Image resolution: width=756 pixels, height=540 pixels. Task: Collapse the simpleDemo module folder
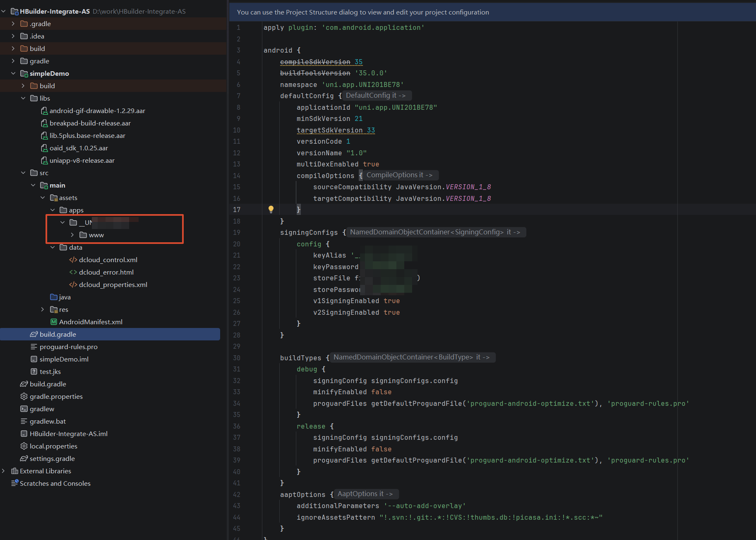coord(13,73)
